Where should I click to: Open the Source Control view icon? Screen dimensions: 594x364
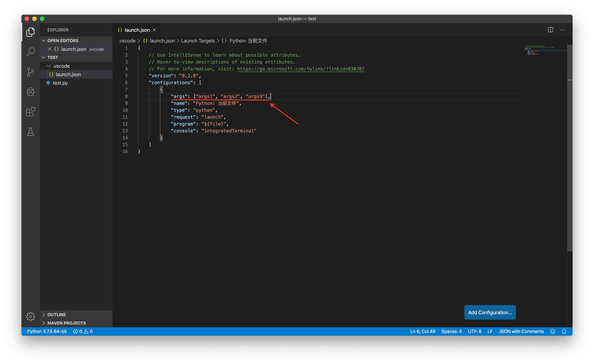30,72
